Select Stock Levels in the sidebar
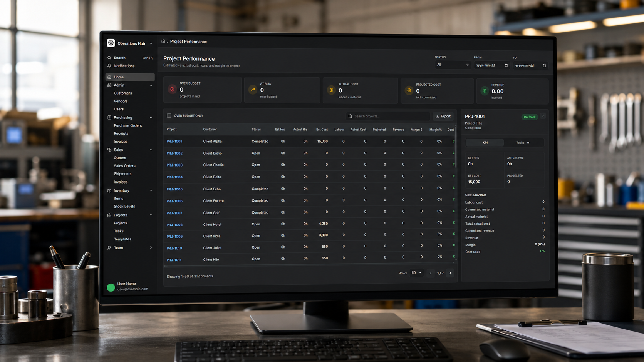Image resolution: width=644 pixels, height=362 pixels. coord(124,206)
